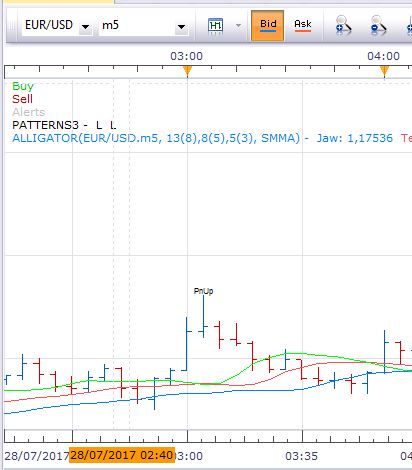Image resolution: width=412 pixels, height=470 pixels.
Task: Click the 04:00 orange timeline marker
Action: click(384, 71)
